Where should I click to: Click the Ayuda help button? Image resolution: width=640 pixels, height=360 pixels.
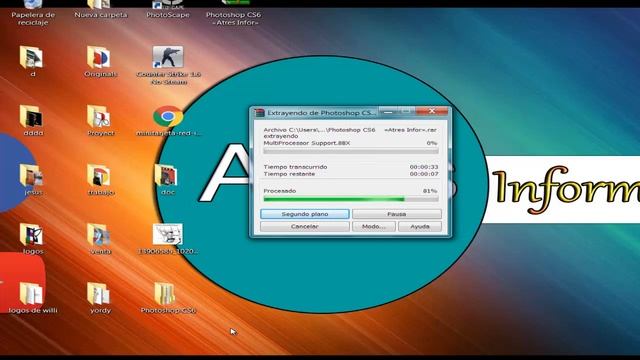pos(420,226)
